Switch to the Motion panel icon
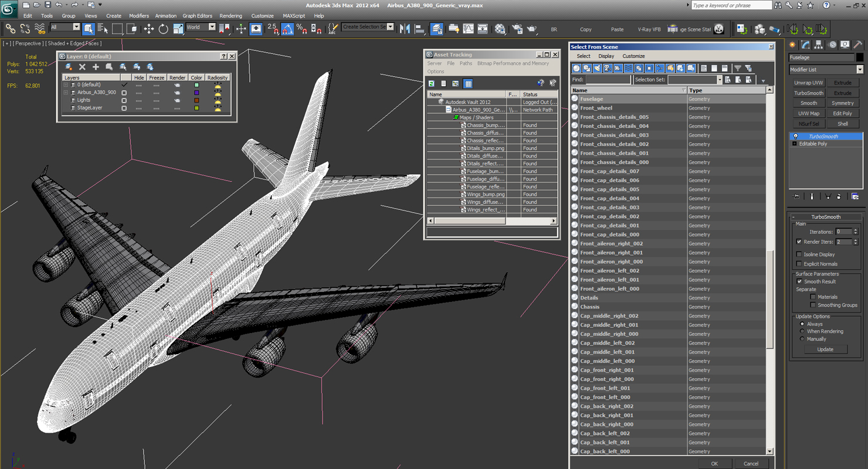 (832, 45)
